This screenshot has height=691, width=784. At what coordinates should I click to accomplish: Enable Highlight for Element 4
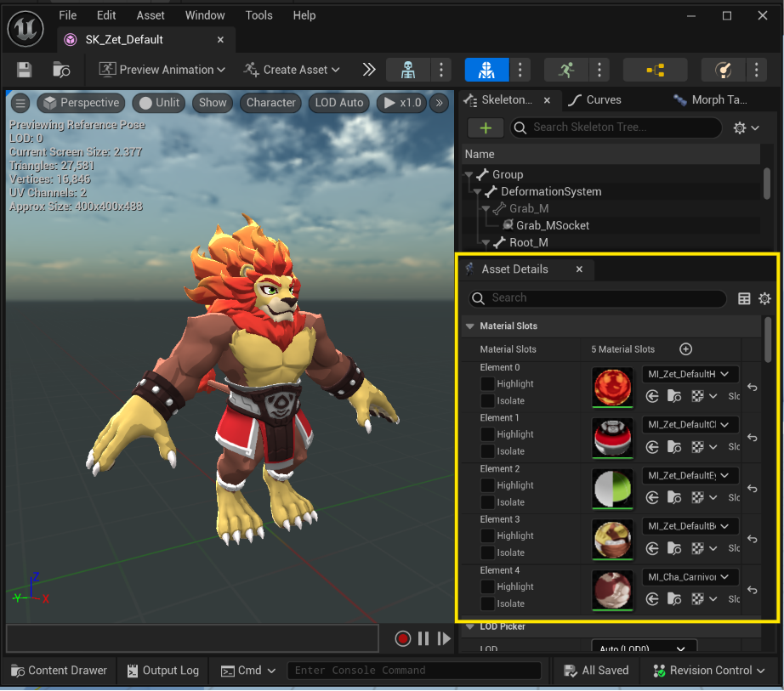487,586
